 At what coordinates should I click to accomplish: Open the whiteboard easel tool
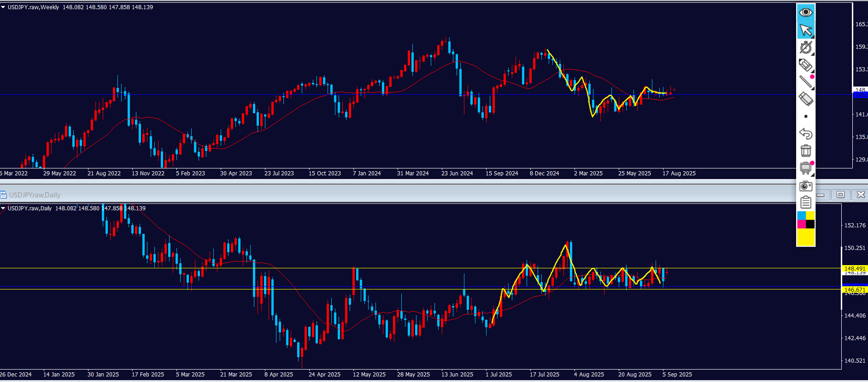click(x=805, y=168)
